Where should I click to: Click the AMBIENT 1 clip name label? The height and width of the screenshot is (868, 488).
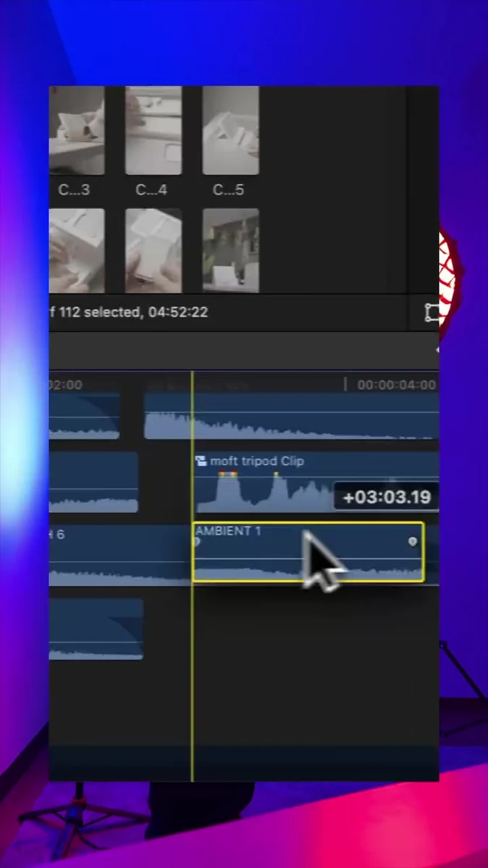228,531
